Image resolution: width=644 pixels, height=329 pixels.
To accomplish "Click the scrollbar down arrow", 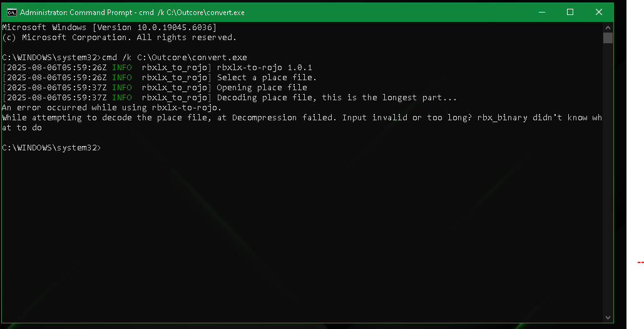I will pyautogui.click(x=608, y=318).
